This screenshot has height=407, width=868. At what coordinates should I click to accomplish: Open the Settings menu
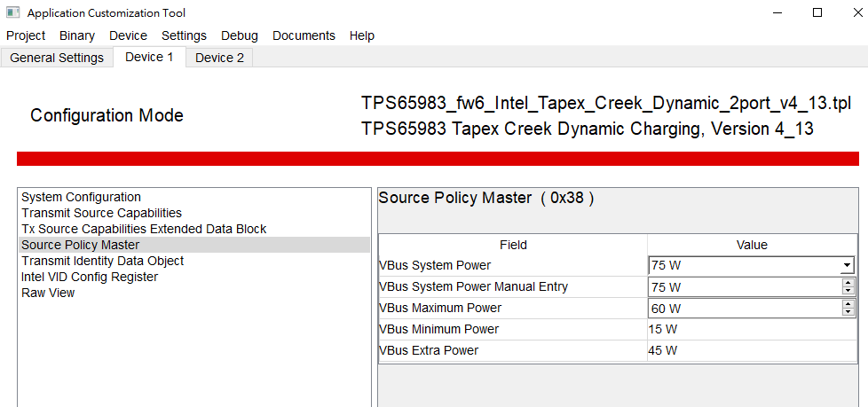(184, 35)
